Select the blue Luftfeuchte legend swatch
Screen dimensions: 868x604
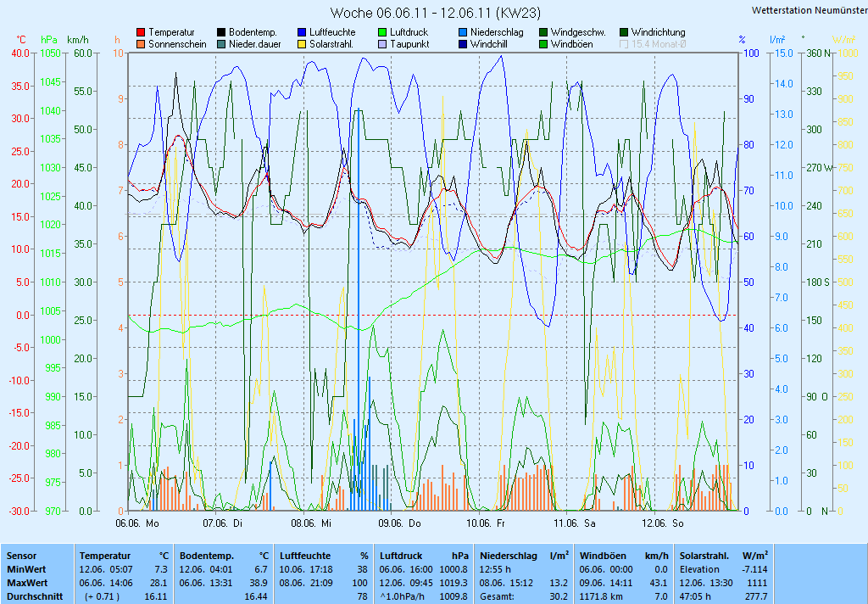(x=302, y=33)
